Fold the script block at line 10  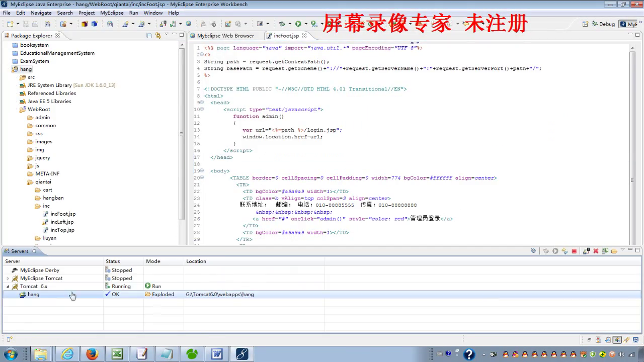click(202, 109)
